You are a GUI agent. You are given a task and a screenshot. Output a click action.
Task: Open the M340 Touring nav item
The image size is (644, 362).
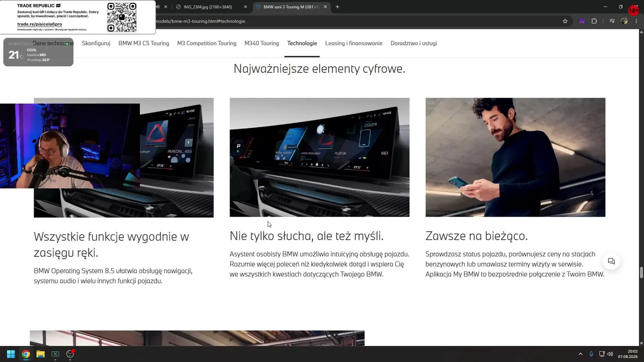[x=262, y=43]
